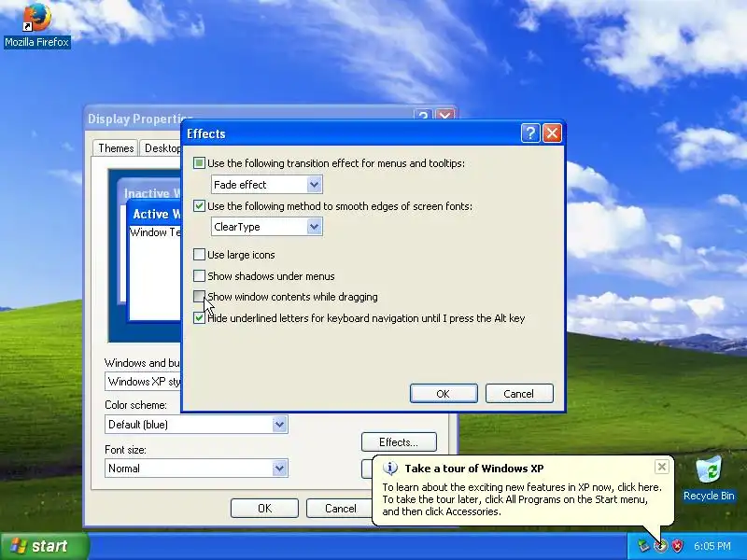Click the Windows XP tour tray icon
Image resolution: width=747 pixels, height=560 pixels.
point(660,546)
